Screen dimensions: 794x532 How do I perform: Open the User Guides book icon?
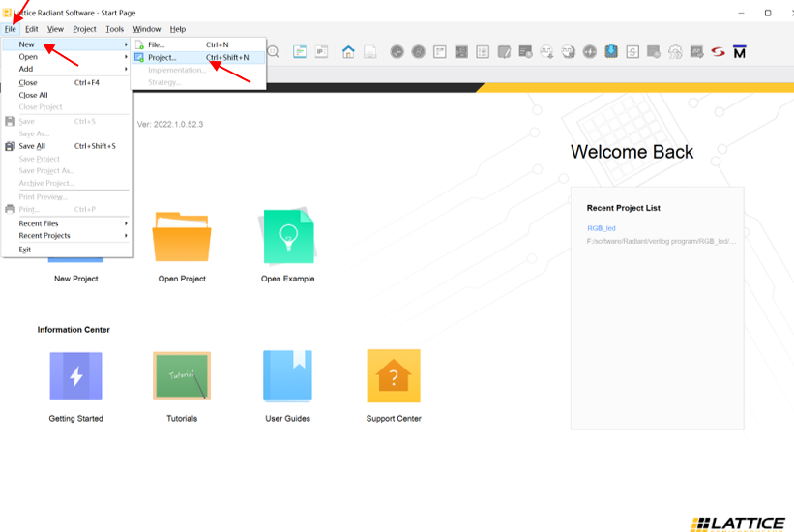click(287, 376)
